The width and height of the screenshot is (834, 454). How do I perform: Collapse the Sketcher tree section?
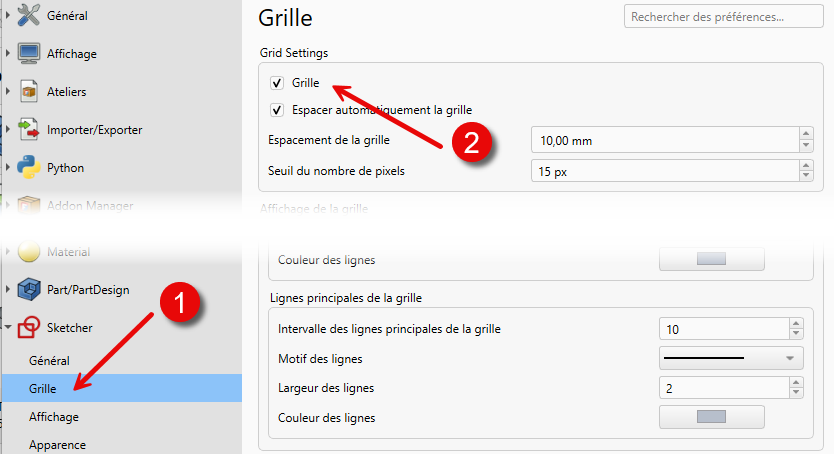pos(8,327)
